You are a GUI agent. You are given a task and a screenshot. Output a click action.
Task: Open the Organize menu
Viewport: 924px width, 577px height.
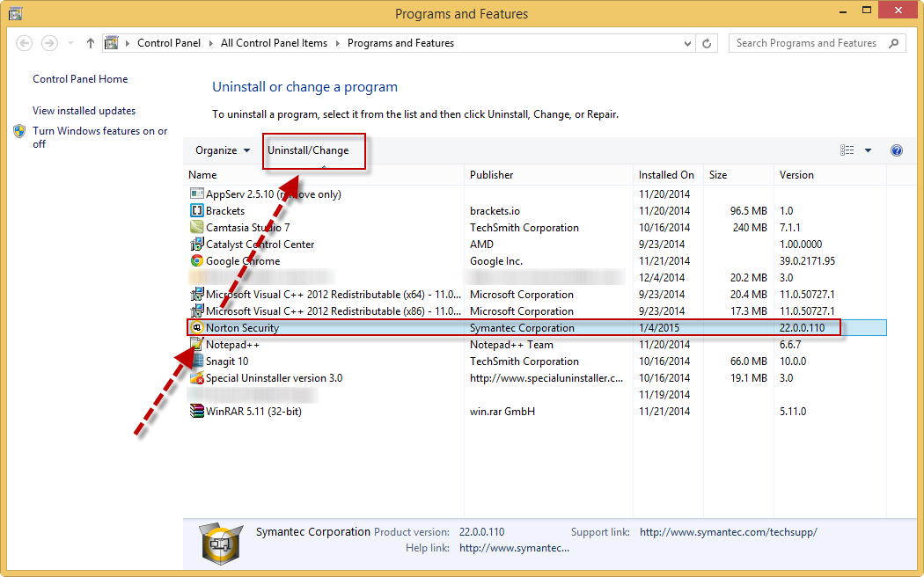[x=223, y=150]
